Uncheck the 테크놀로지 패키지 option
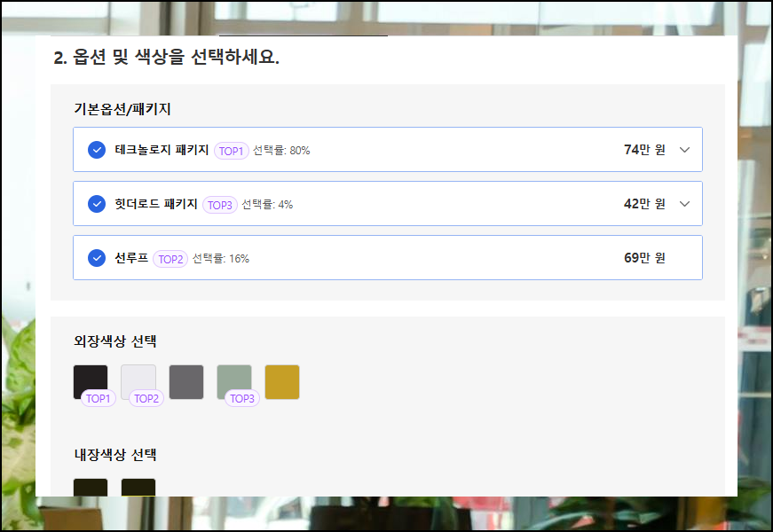773x532 pixels. [x=97, y=150]
